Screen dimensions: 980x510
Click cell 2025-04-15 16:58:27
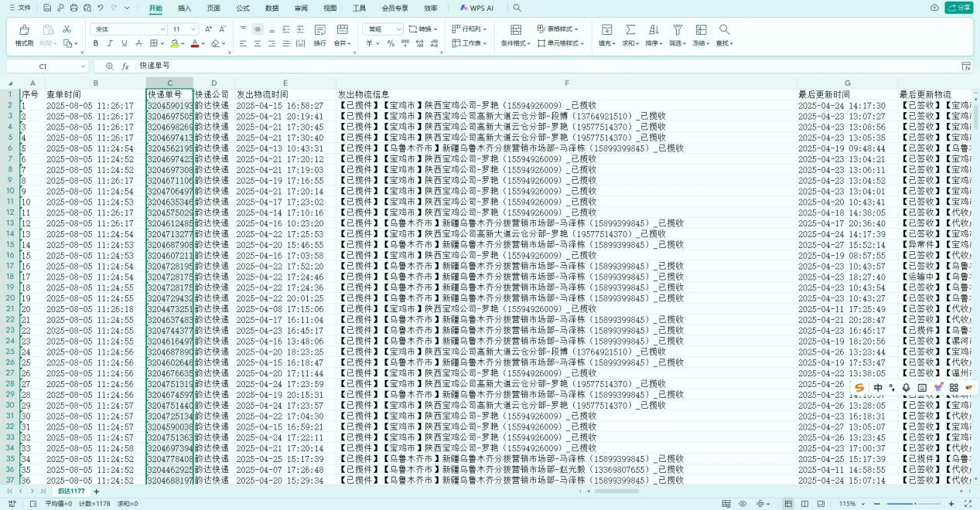tap(286, 105)
